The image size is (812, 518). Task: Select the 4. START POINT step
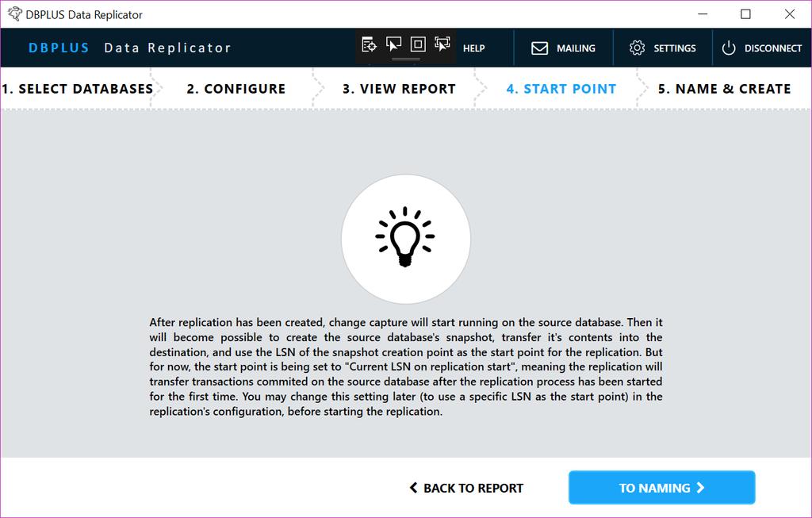pos(561,89)
